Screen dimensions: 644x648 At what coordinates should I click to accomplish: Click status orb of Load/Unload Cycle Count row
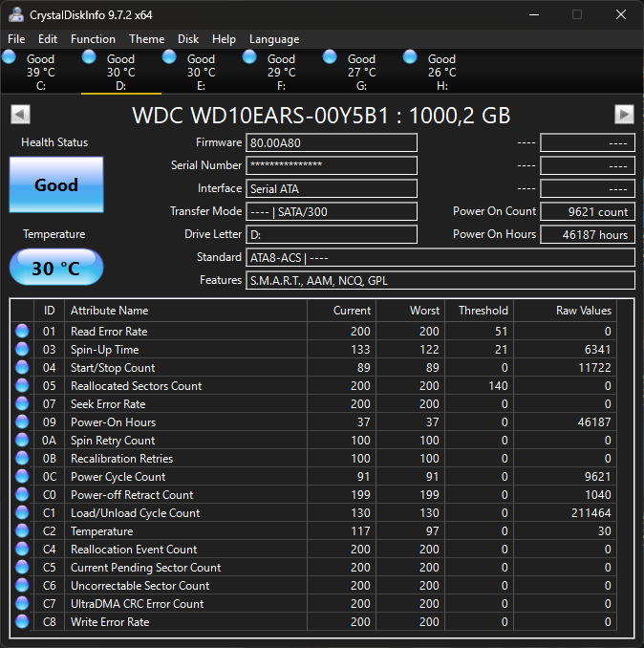pyautogui.click(x=22, y=513)
